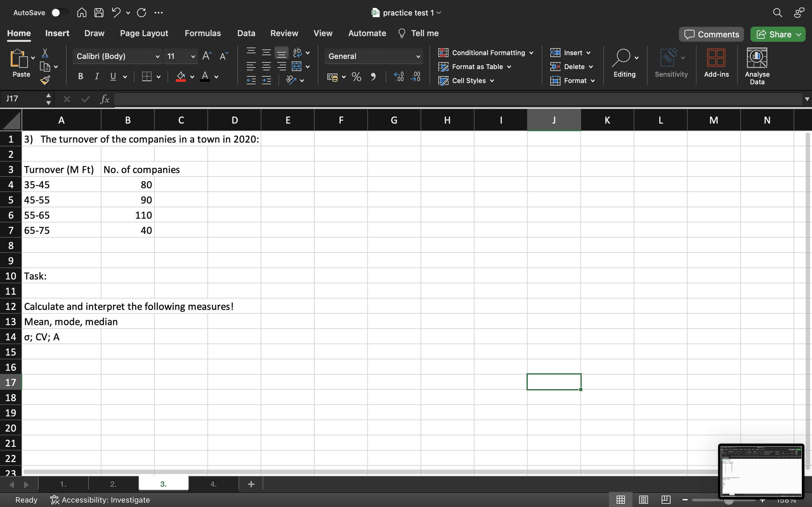
Task: Switch to the Formulas ribbon tab
Action: tap(203, 33)
